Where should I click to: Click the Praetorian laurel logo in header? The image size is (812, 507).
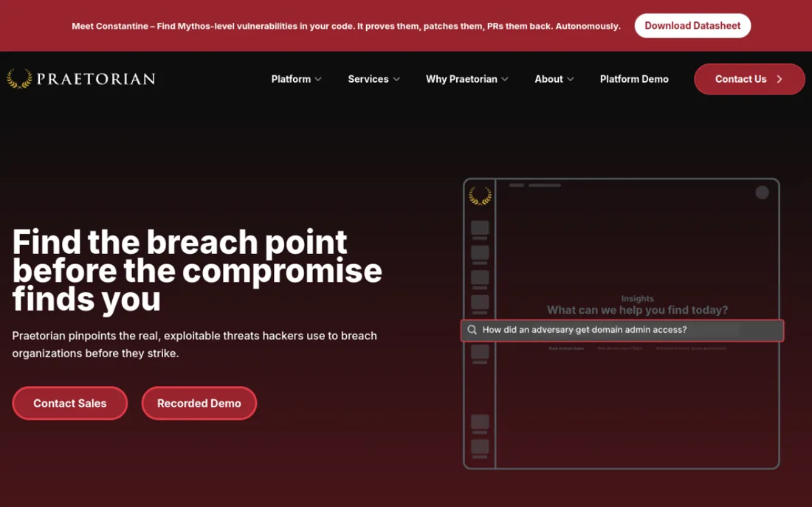(19, 79)
